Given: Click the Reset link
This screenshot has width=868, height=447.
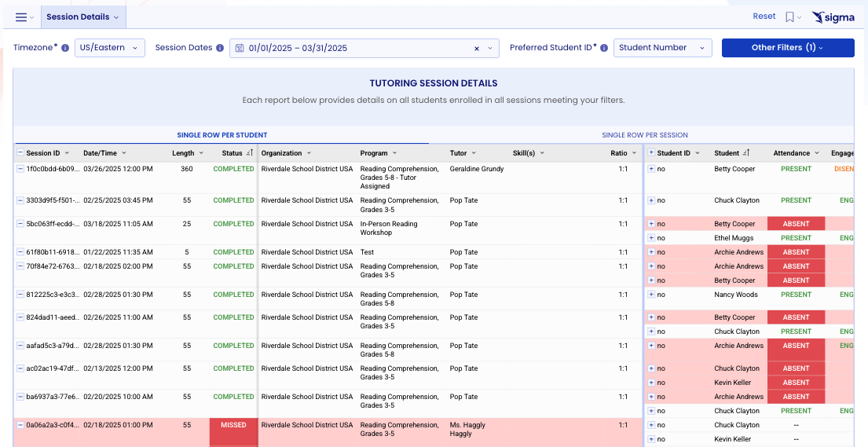Looking at the screenshot, I should point(764,16).
